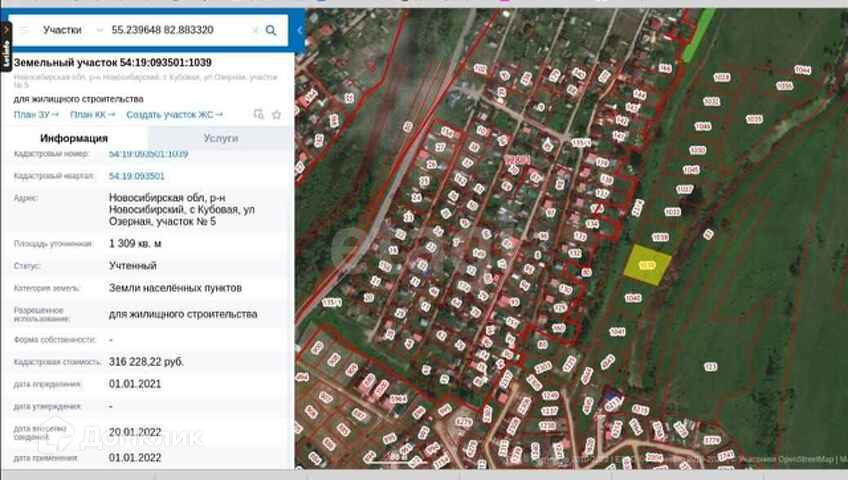
Task: Collapse the side panel with the chevron
Action: [x=300, y=30]
